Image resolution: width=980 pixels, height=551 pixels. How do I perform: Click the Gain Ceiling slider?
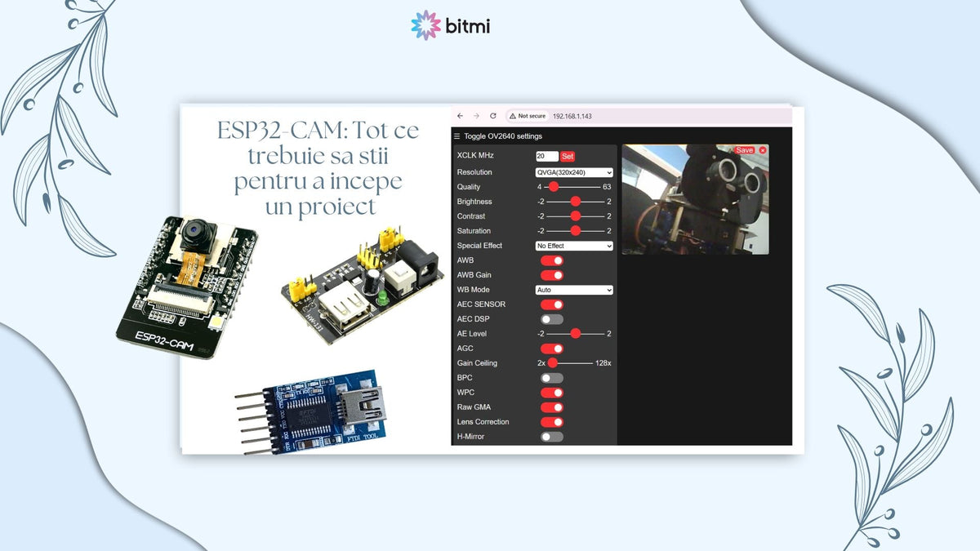tap(570, 363)
